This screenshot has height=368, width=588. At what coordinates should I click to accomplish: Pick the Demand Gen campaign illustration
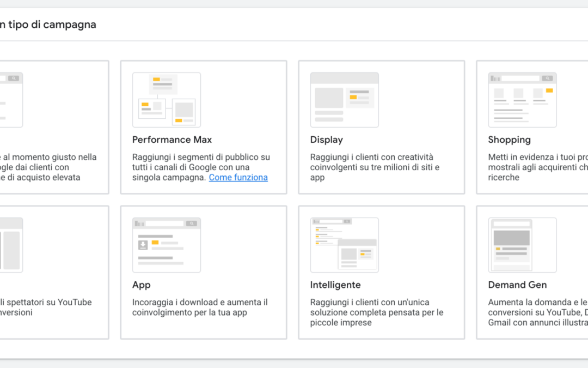click(x=522, y=245)
